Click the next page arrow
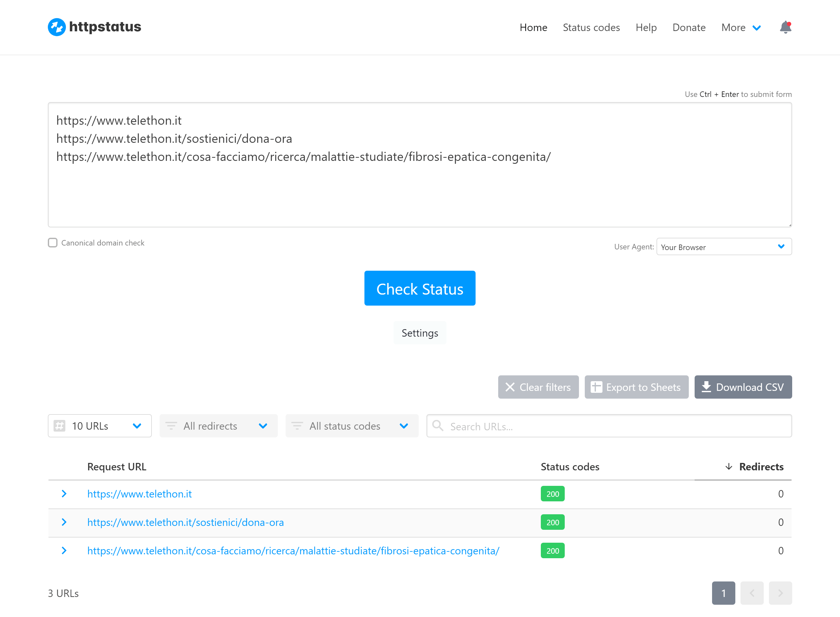840x617 pixels. [x=780, y=593]
